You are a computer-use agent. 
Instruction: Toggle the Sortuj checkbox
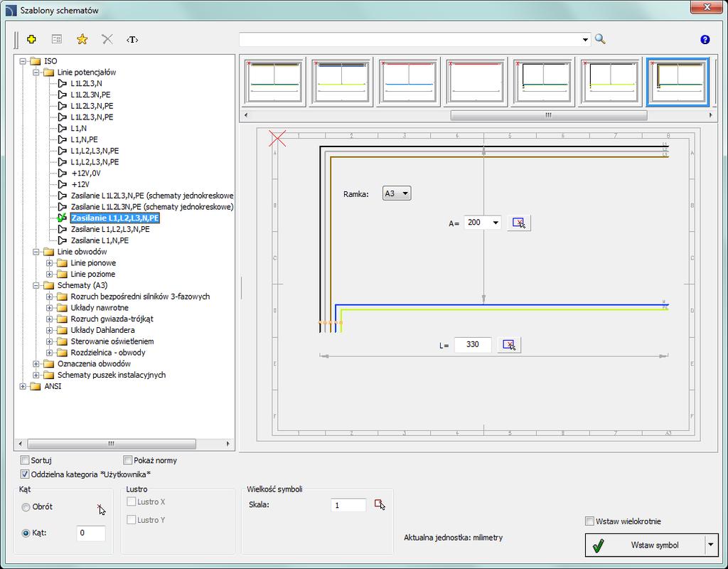[x=25, y=460]
